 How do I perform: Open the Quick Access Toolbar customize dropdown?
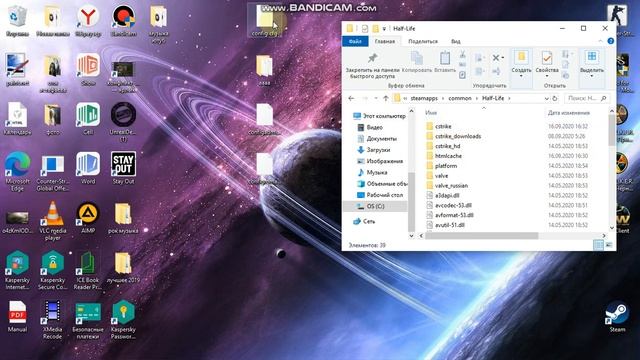pyautogui.click(x=384, y=29)
